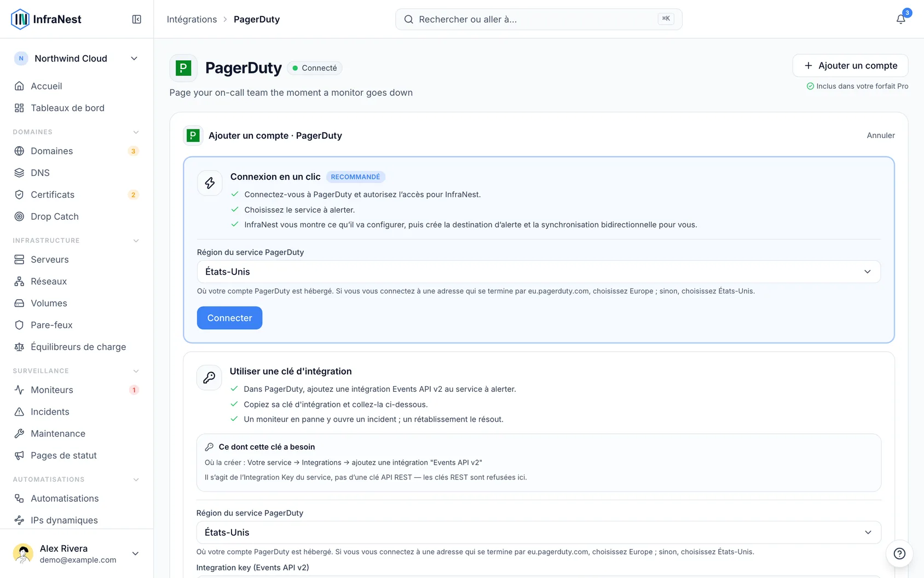Click the Moniteurs red count badge
924x578 pixels.
coord(134,390)
